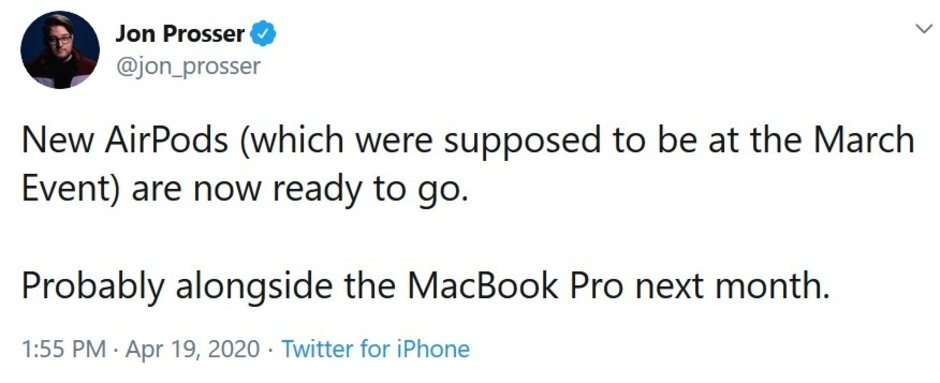Open the Jon Prosser display name link
Screen dimensions: 940x383
pos(180,34)
